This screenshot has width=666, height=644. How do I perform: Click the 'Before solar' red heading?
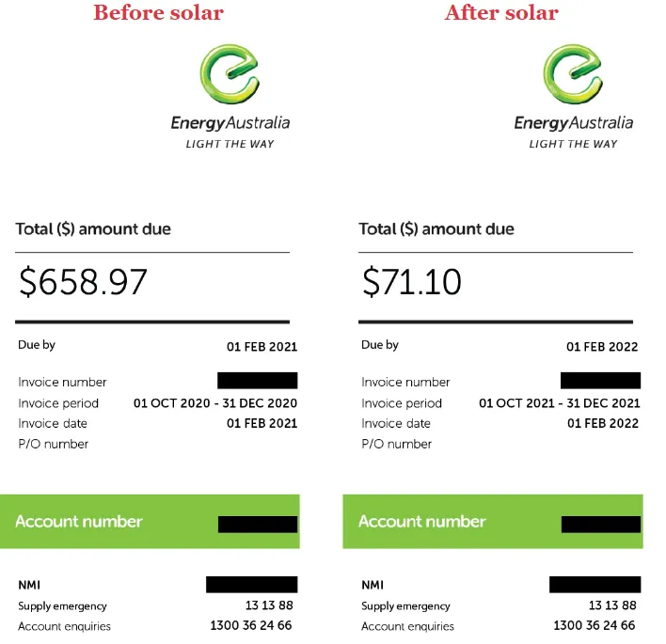(x=158, y=13)
